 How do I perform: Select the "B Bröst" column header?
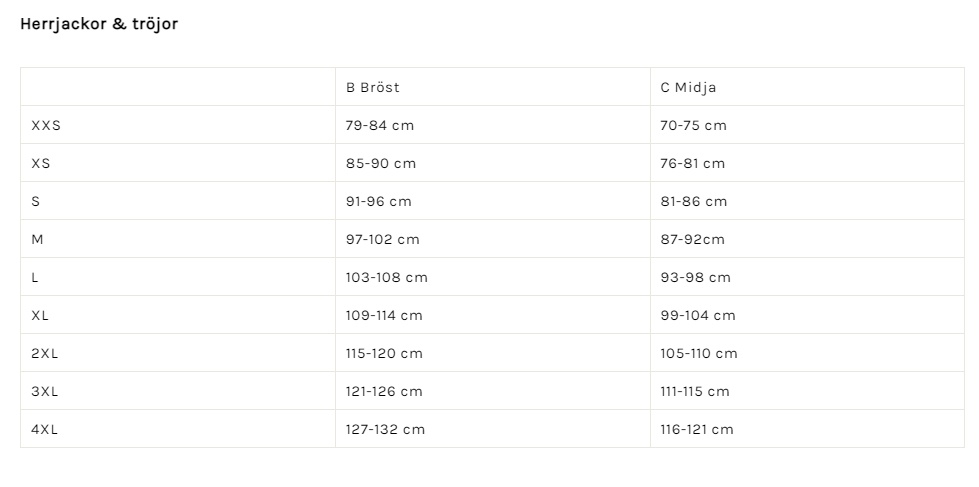pos(373,87)
